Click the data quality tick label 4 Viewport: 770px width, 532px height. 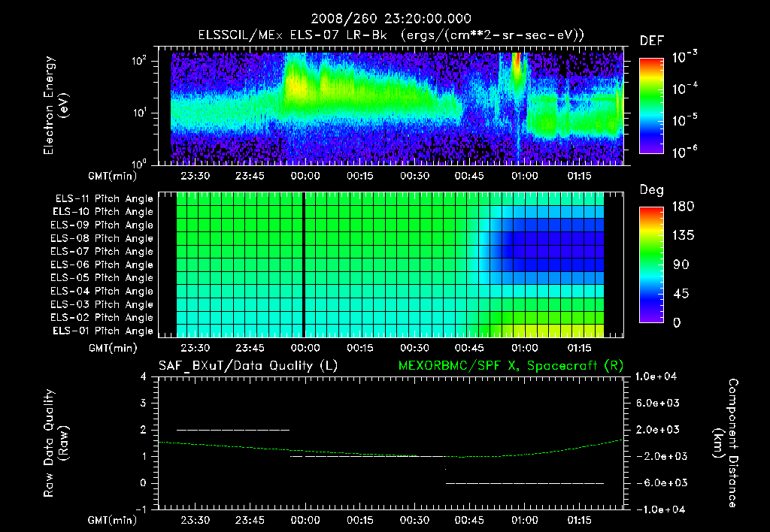click(144, 376)
